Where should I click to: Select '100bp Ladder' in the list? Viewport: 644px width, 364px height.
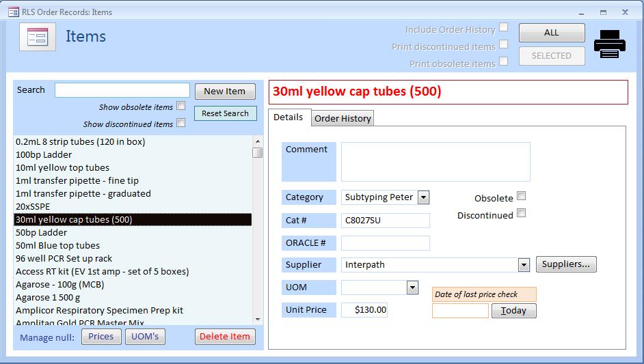click(133, 155)
